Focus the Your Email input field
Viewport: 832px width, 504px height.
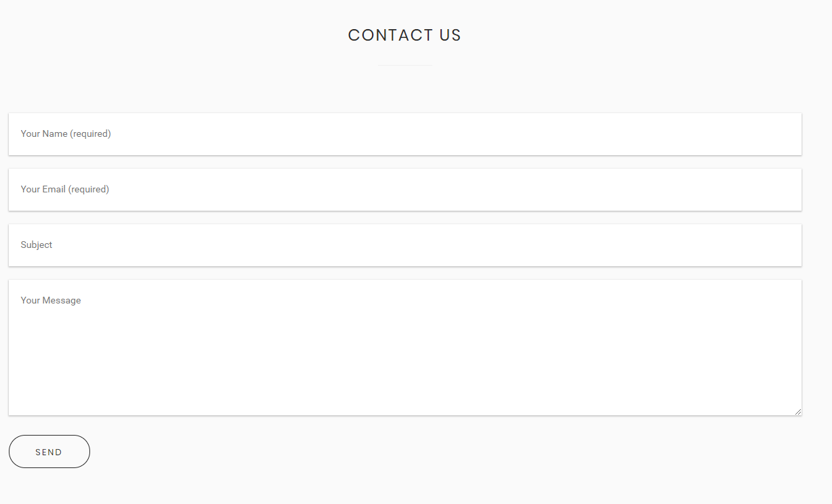coord(404,190)
